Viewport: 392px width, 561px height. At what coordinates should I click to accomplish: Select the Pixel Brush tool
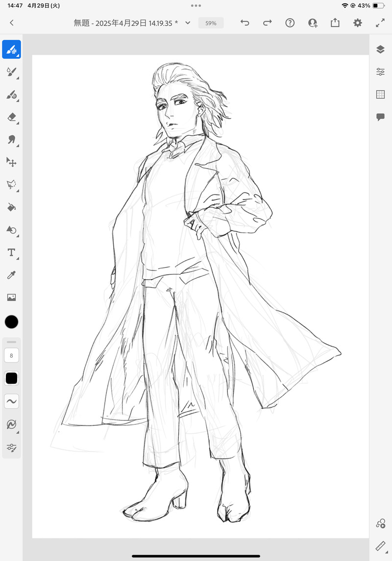(11, 49)
